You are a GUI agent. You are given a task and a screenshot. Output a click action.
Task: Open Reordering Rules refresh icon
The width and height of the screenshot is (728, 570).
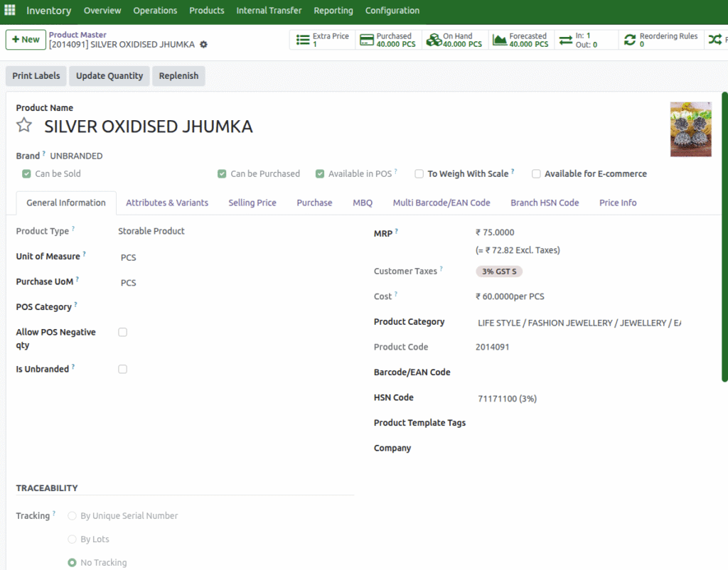(630, 40)
